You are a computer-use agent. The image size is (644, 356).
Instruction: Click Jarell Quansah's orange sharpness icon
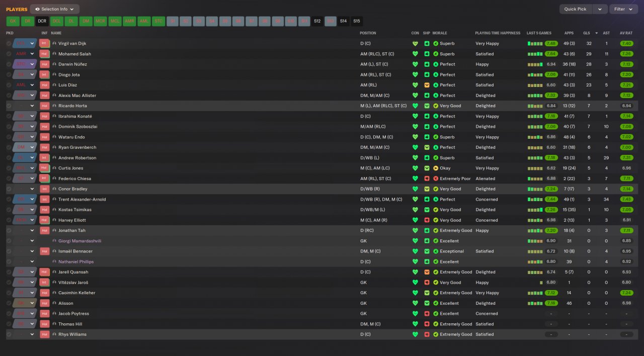pyautogui.click(x=427, y=272)
